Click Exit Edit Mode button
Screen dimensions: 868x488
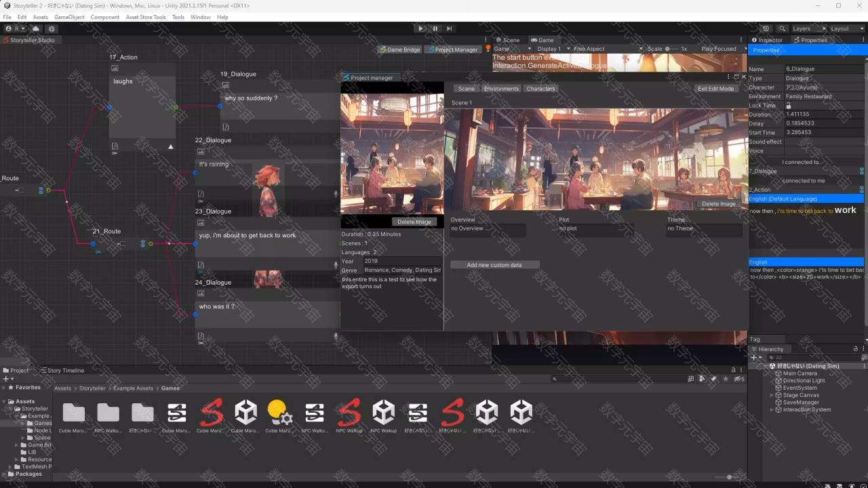point(716,89)
